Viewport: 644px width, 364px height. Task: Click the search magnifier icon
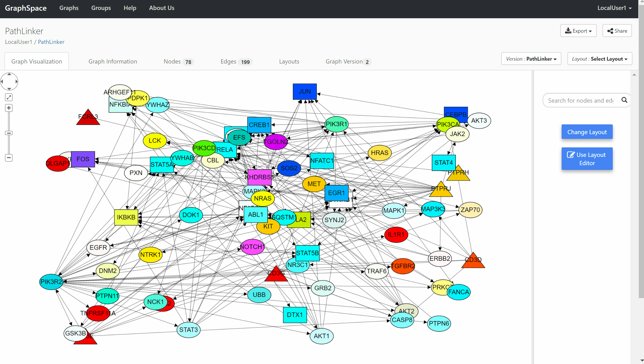click(x=624, y=100)
